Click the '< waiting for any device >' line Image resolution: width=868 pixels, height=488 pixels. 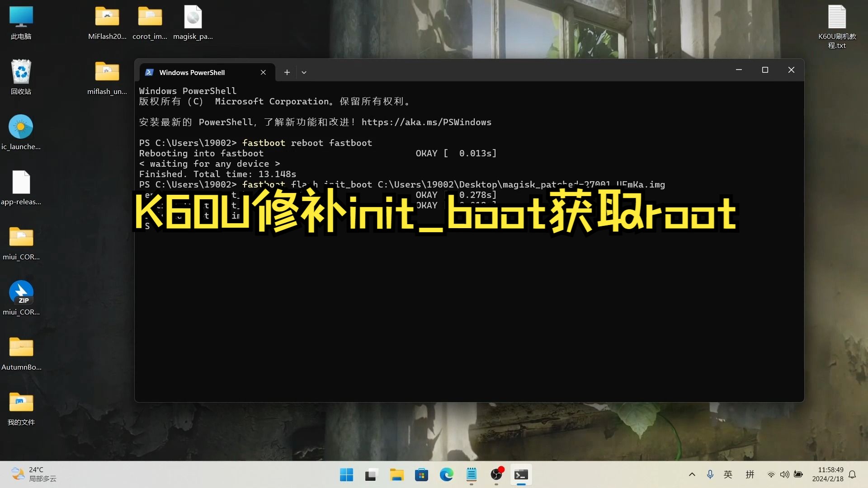[x=209, y=164]
